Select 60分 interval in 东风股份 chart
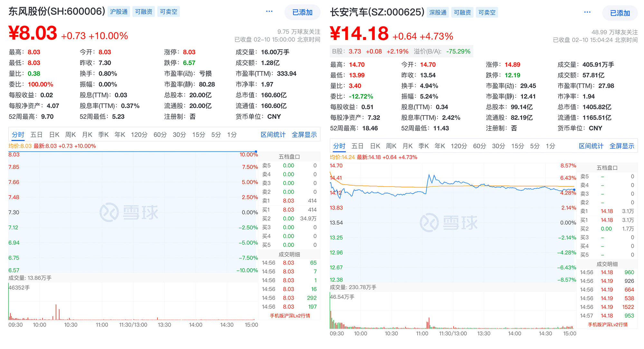 click(x=160, y=135)
